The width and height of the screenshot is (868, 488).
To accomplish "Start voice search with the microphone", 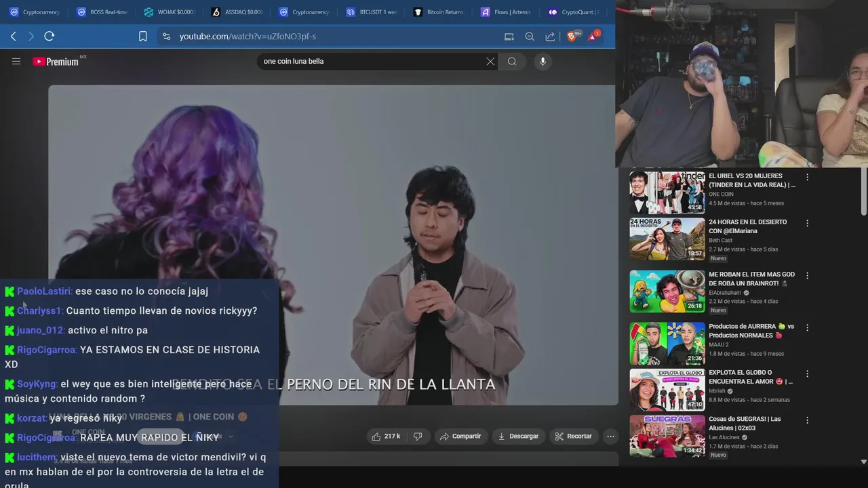I will click(x=542, y=62).
